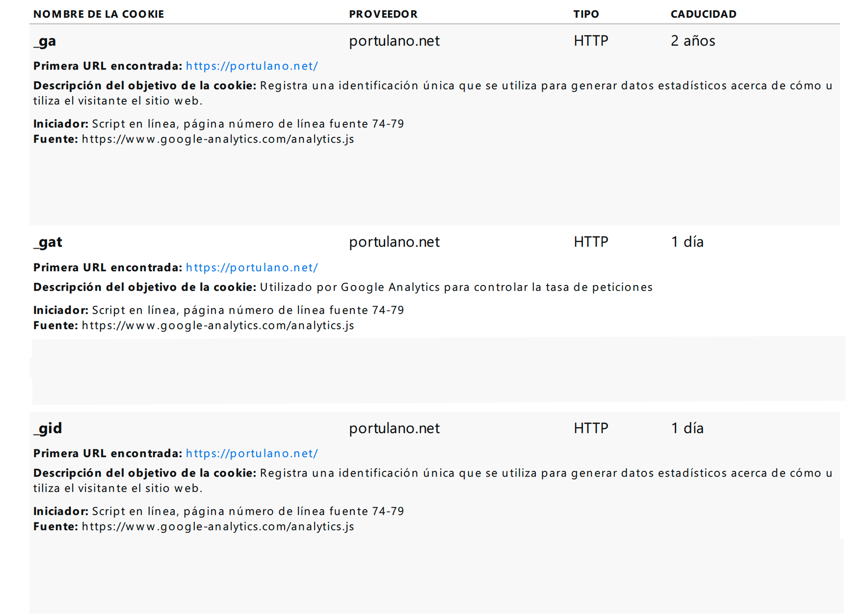Viewport: 846px width, 616px height.
Task: Click the "Proveedor" column header
Action: (x=383, y=14)
